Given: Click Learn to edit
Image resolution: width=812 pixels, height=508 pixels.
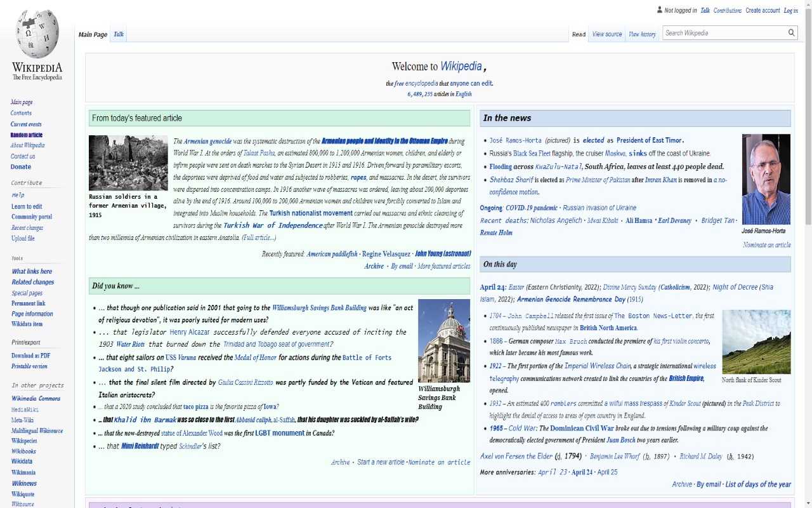Looking at the screenshot, I should (27, 206).
